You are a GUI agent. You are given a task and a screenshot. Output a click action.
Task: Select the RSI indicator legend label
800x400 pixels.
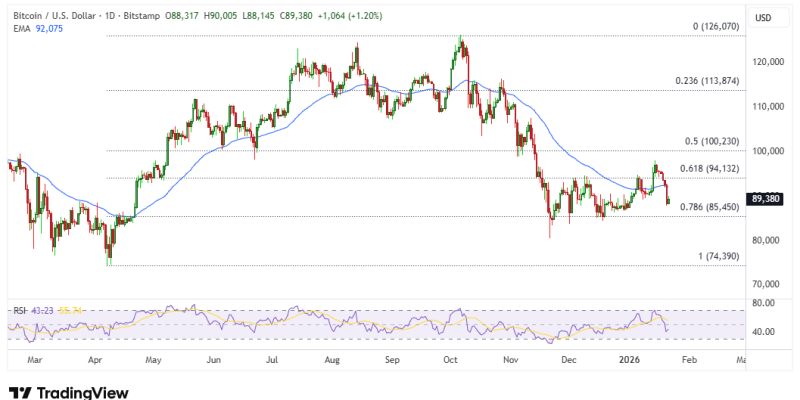17,310
